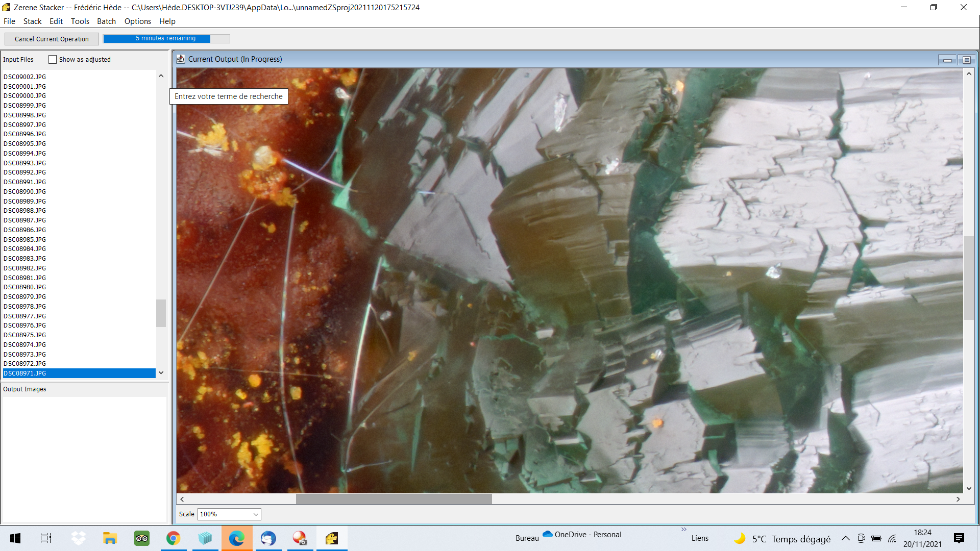Expand the taskbar toolbar overflow chevron
Viewport: 980px width, 551px height.
tap(683, 530)
